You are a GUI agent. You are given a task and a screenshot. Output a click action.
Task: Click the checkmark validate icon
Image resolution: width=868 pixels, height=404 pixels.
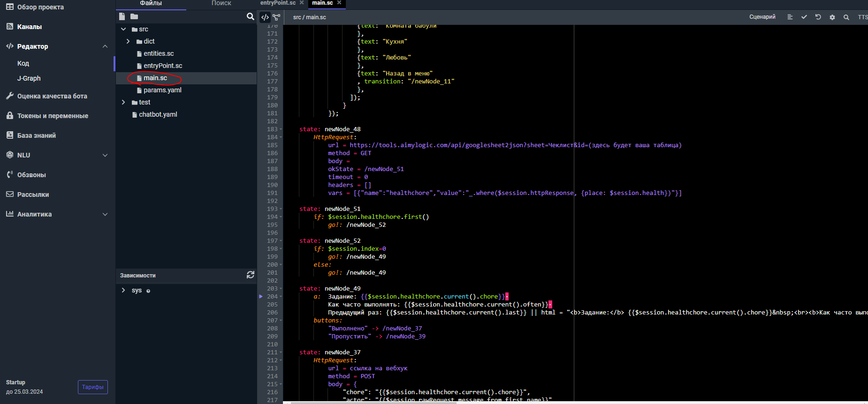(804, 17)
